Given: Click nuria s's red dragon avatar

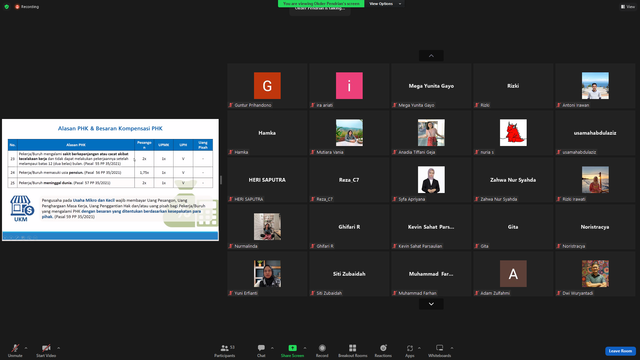Looking at the screenshot, I should point(513,133).
